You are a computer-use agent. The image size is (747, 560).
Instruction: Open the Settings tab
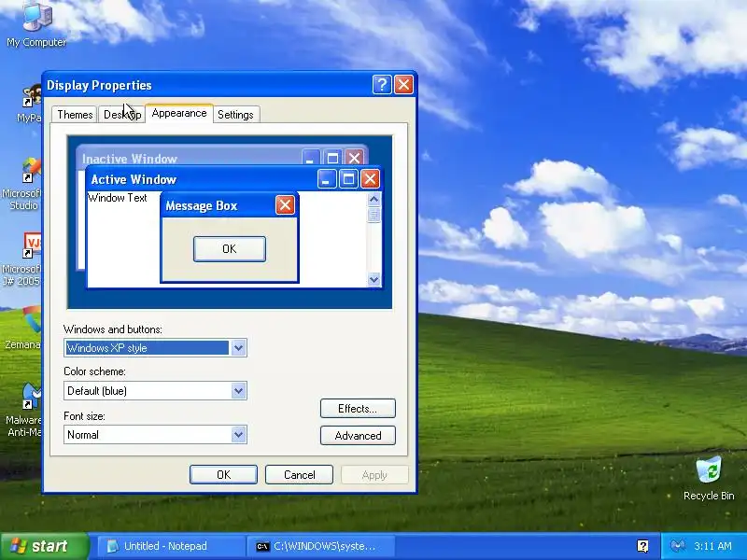point(236,115)
